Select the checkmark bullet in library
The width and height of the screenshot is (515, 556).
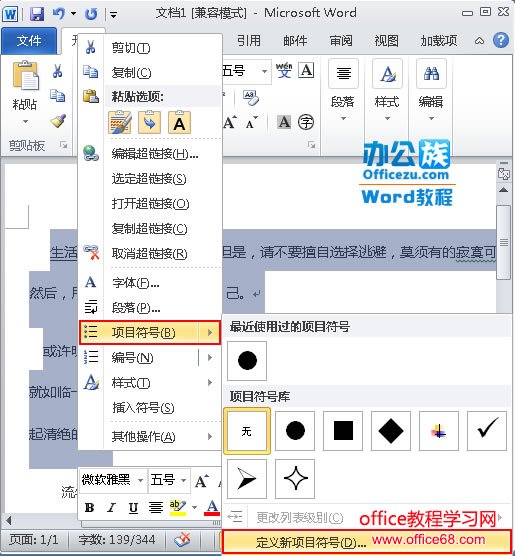coord(487,431)
